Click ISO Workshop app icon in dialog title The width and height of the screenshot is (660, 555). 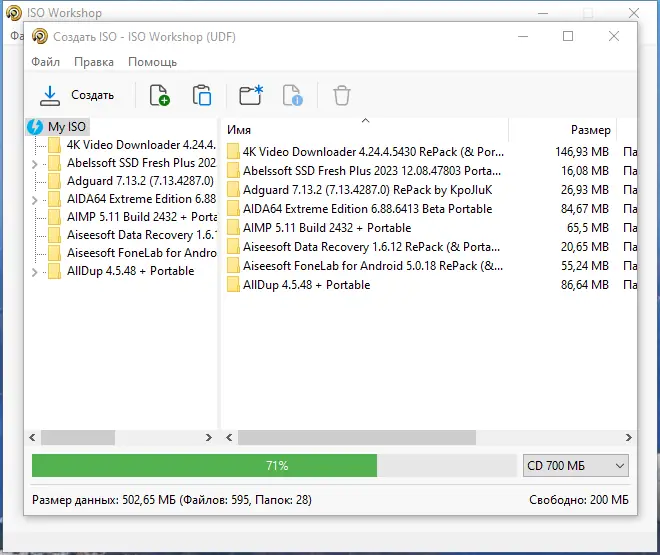(x=40, y=36)
